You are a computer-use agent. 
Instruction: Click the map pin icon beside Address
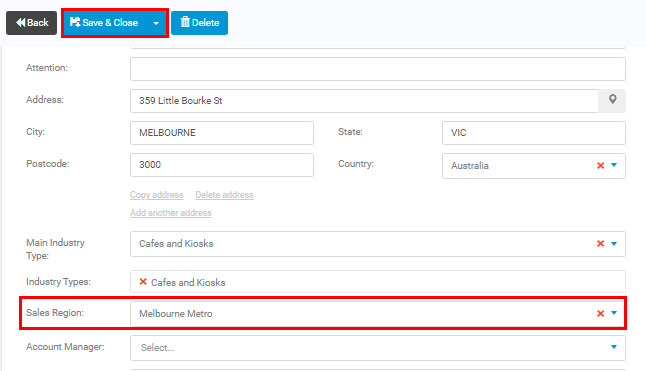point(612,100)
